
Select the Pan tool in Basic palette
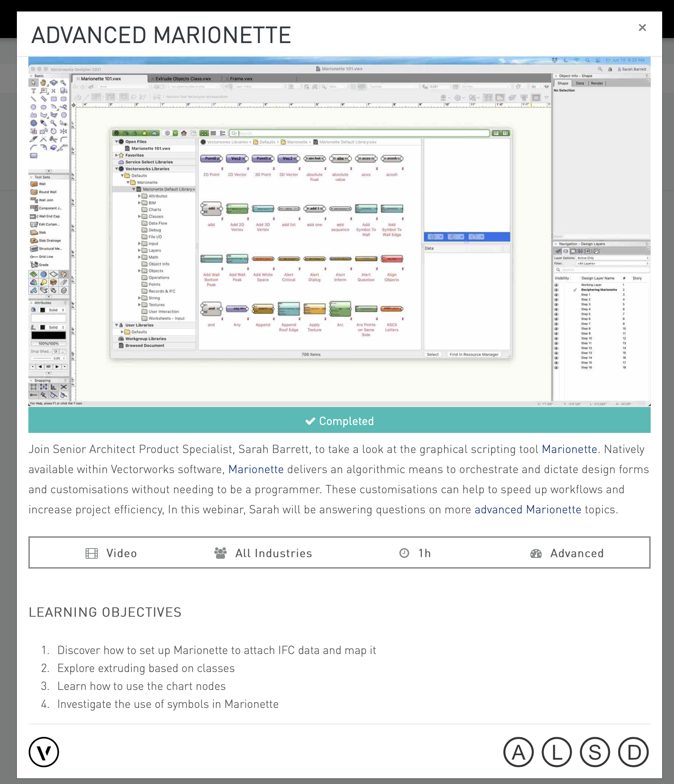click(43, 83)
